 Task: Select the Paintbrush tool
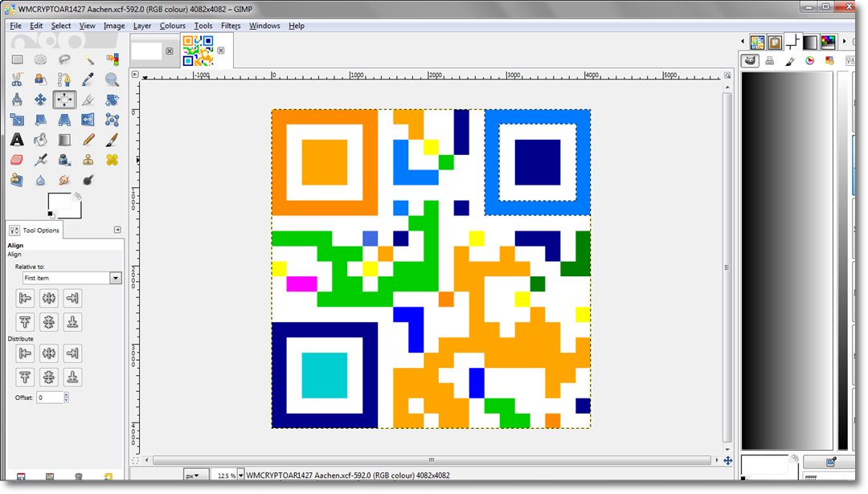112,140
